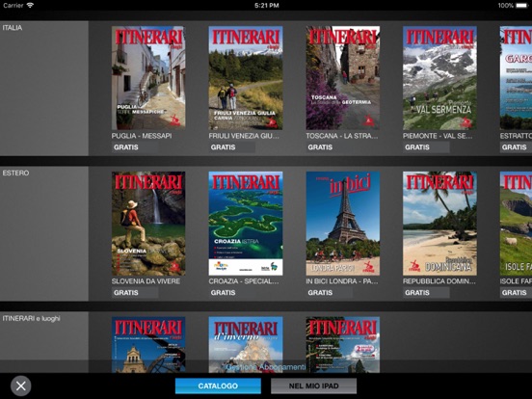The height and width of the screenshot is (399, 532).
Task: Tap the battery indicator icon
Action: coord(522,6)
